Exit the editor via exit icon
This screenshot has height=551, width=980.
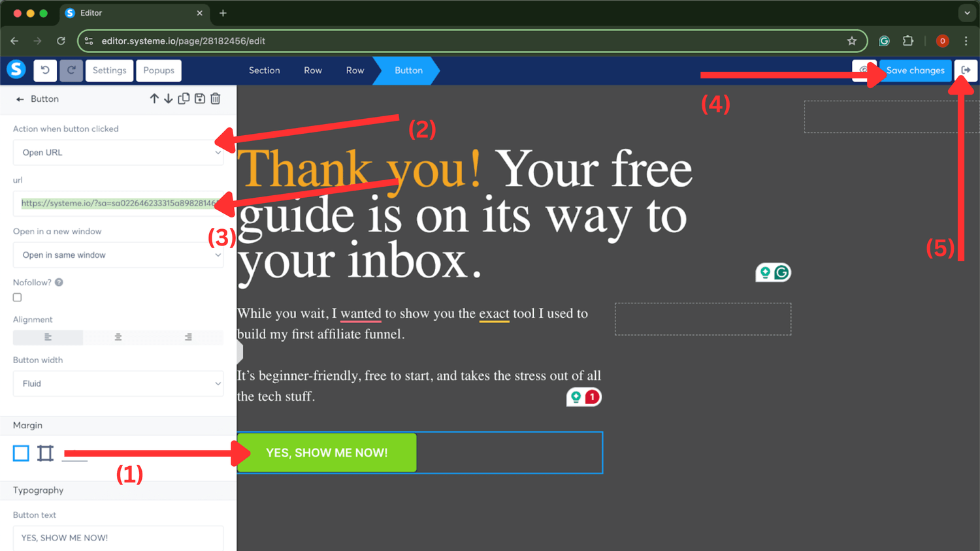click(x=966, y=71)
